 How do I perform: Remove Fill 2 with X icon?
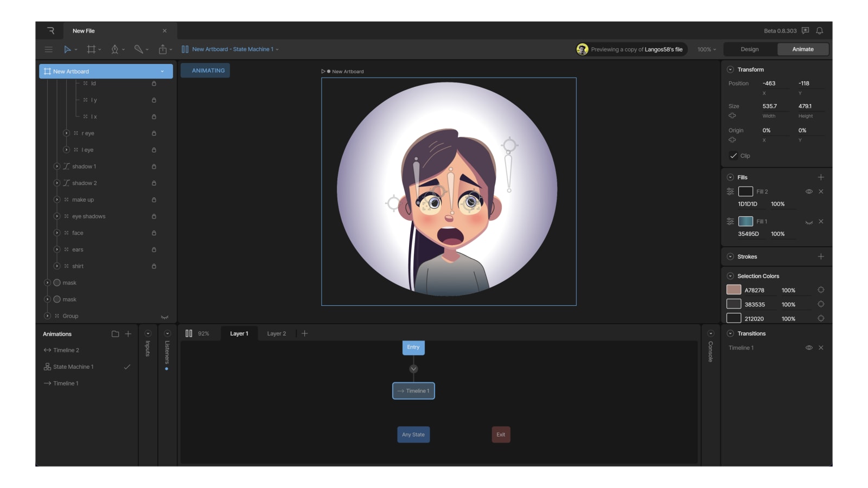pos(821,191)
